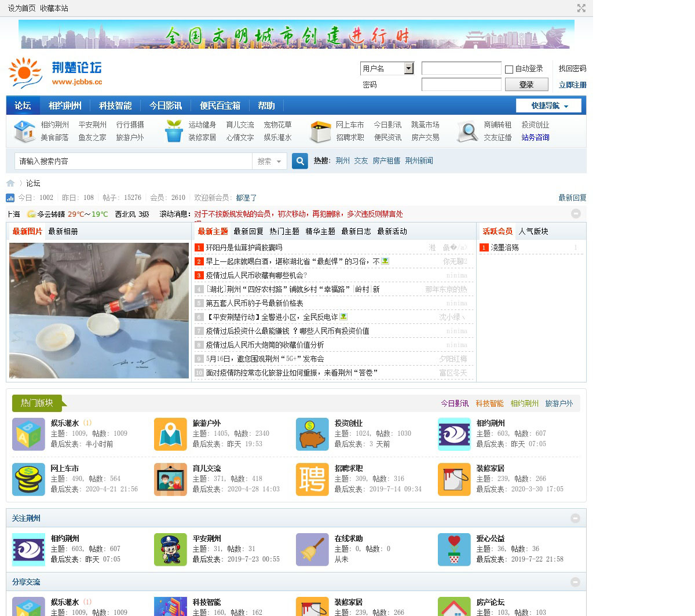Open 育儿交流 family photo icon
This screenshot has height=616, width=695.
tap(170, 479)
